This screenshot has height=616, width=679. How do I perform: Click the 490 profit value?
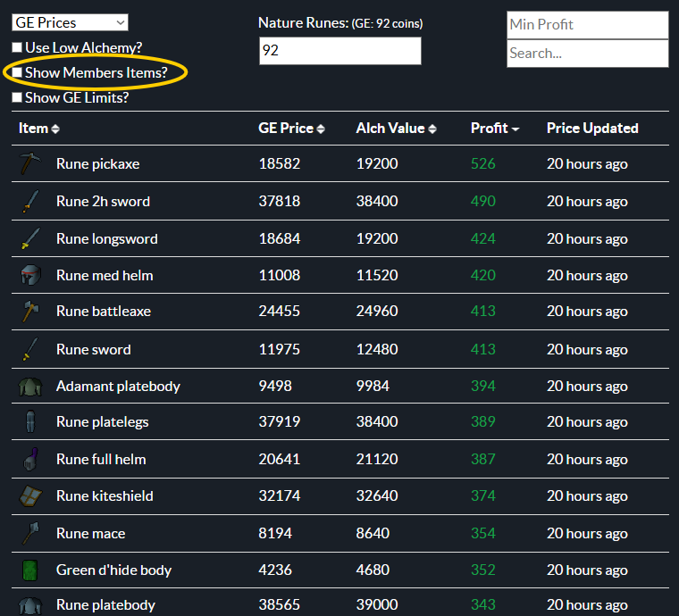pos(482,201)
